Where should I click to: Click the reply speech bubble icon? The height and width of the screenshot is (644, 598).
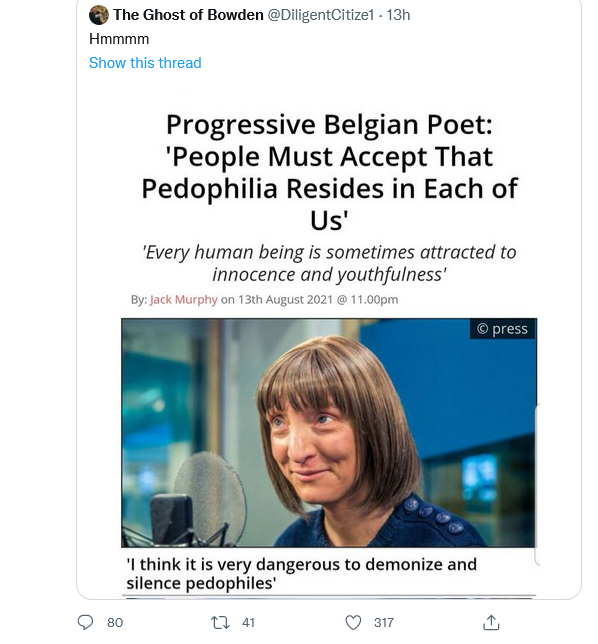tap(85, 622)
